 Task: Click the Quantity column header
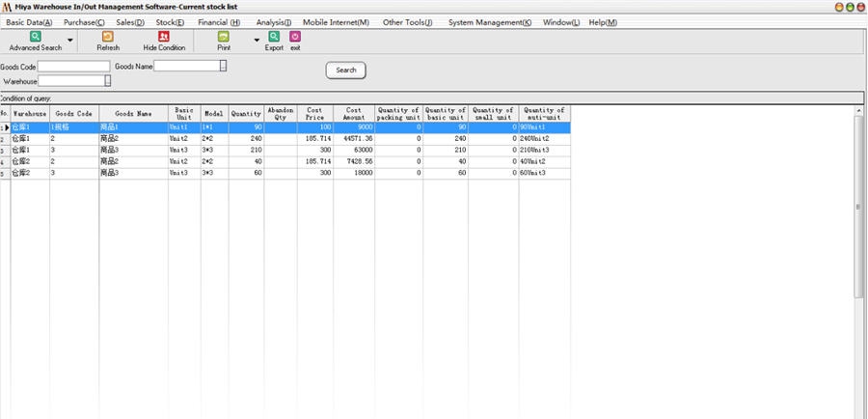(x=246, y=113)
